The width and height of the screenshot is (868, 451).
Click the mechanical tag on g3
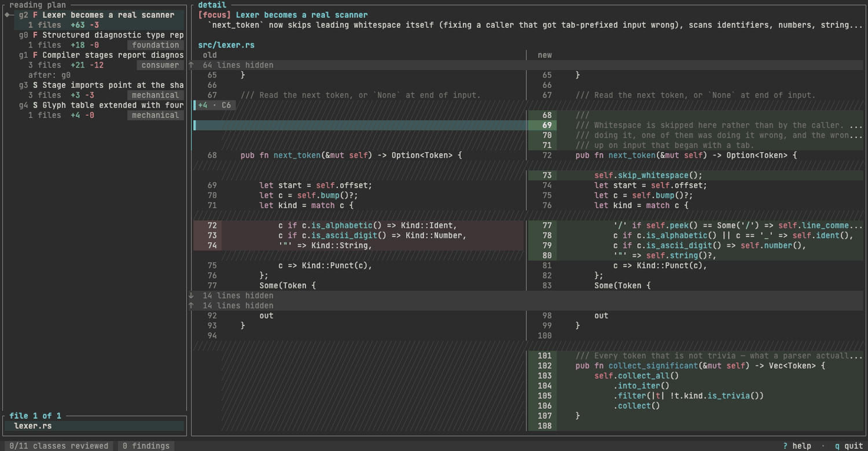(x=156, y=95)
